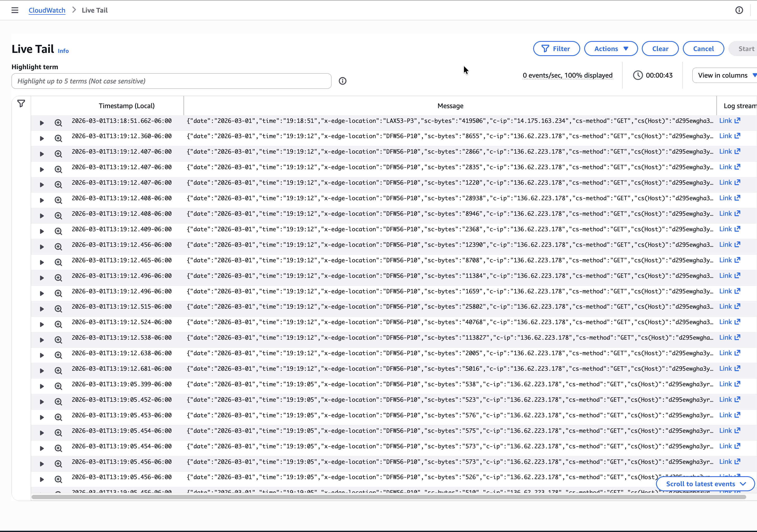Open the CloudWatch breadcrumb link
Image resolution: width=757 pixels, height=532 pixels.
tap(47, 10)
